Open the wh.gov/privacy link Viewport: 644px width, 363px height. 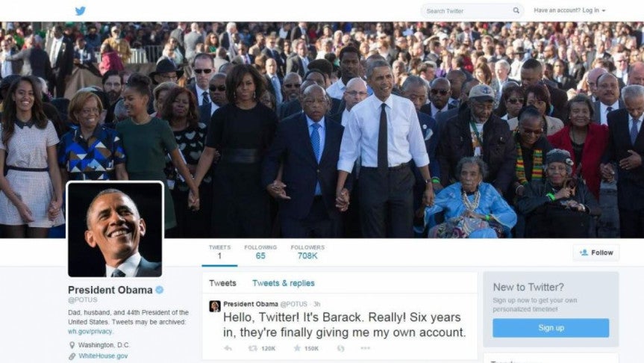pos(90,332)
